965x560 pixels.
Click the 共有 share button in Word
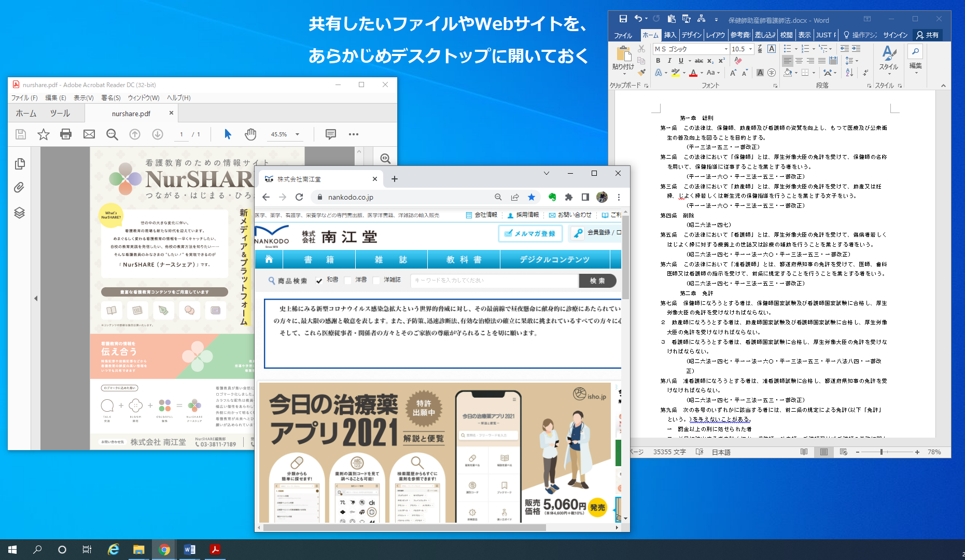(x=928, y=35)
